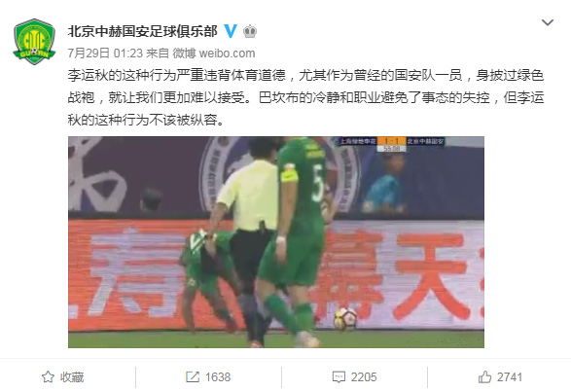Click the match scoreboard overlay in image
571x392 pixels.
[392, 144]
